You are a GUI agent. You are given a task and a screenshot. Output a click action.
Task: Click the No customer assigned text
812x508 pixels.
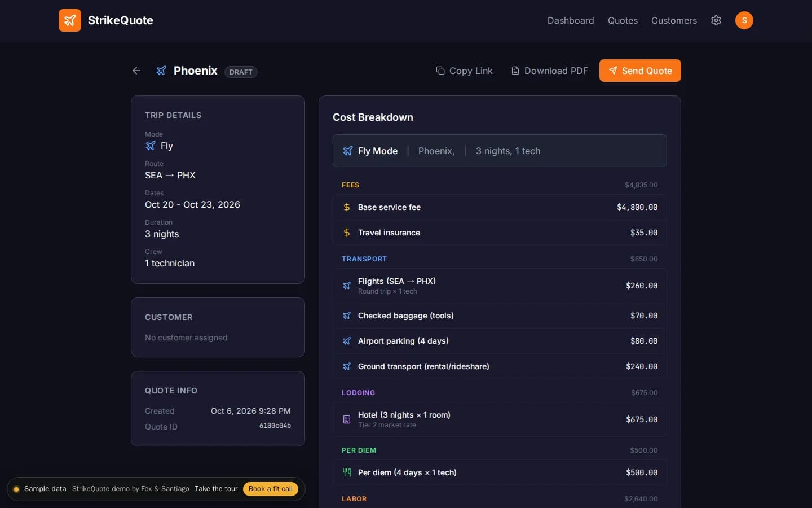[186, 338]
